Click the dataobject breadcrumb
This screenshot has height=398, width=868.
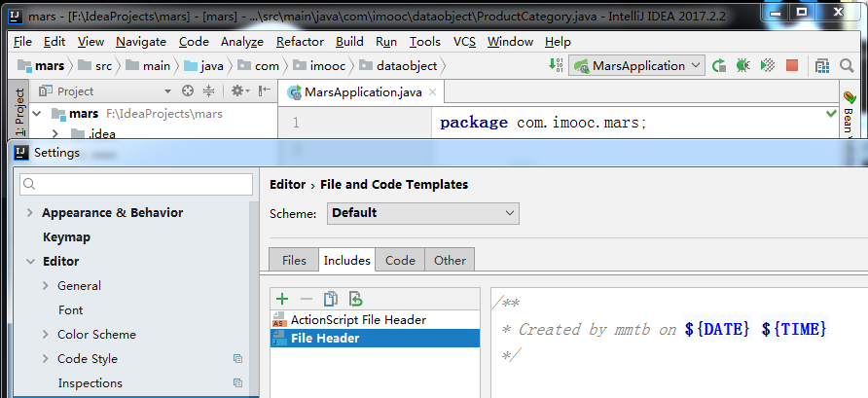coord(399,66)
